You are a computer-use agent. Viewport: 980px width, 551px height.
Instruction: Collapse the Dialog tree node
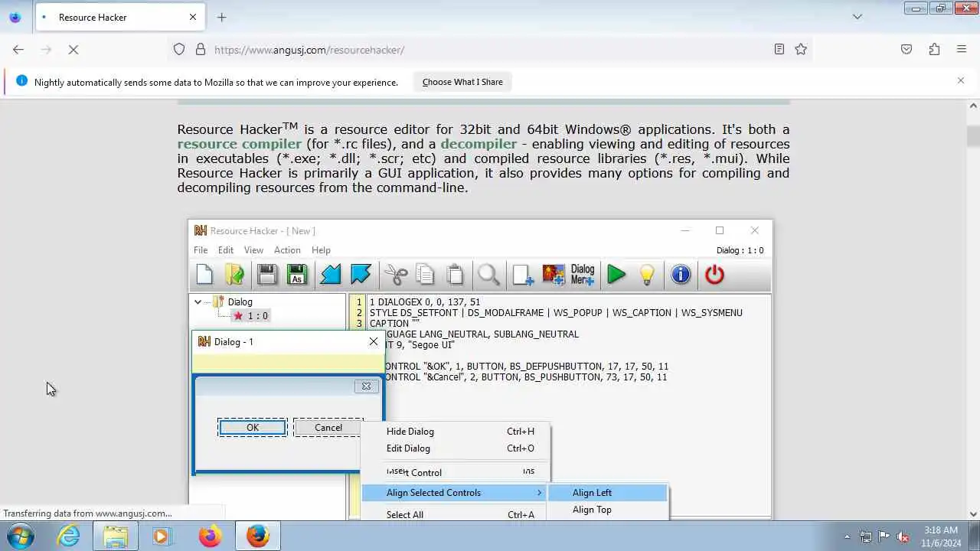[198, 302]
